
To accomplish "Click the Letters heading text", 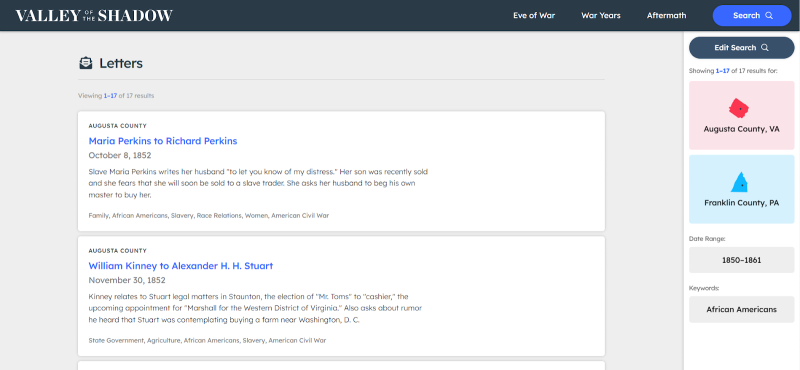I will [121, 63].
